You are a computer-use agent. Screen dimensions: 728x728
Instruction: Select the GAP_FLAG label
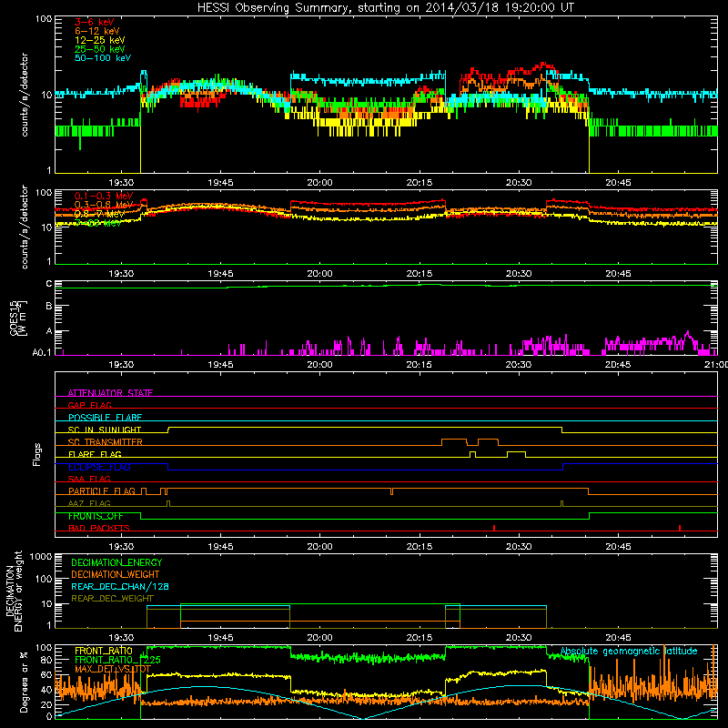(x=89, y=405)
